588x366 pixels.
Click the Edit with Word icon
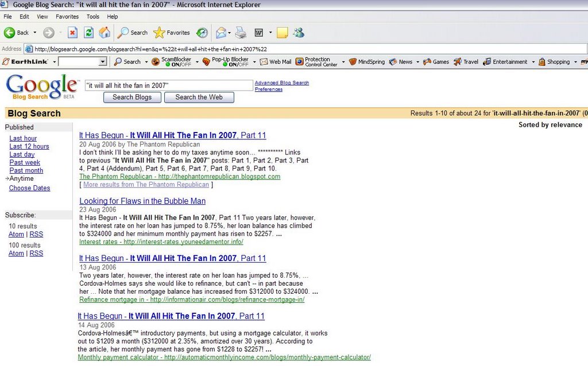point(259,33)
